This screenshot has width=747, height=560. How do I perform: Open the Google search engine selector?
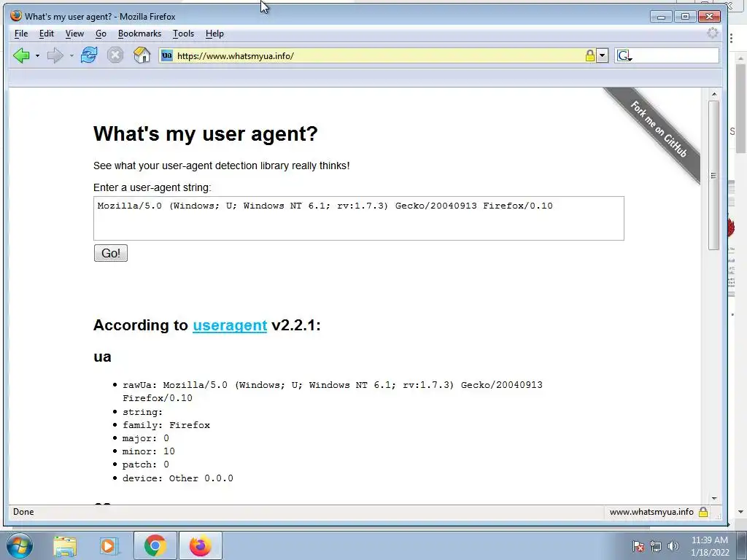point(624,55)
